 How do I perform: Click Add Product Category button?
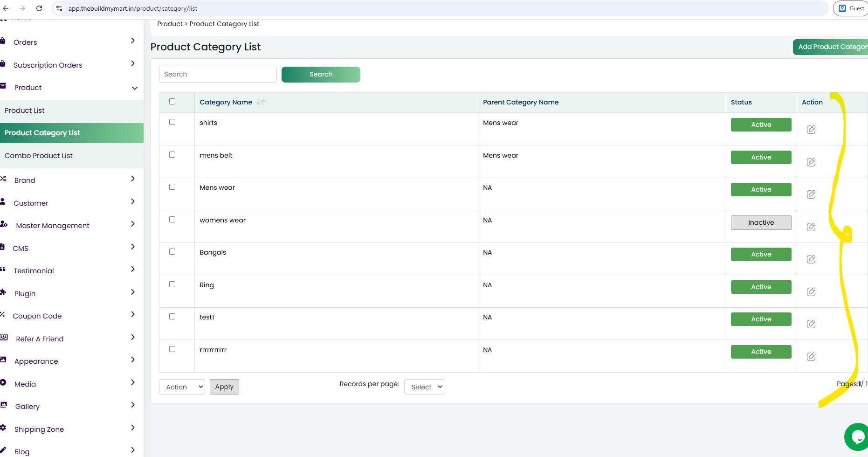[830, 47]
